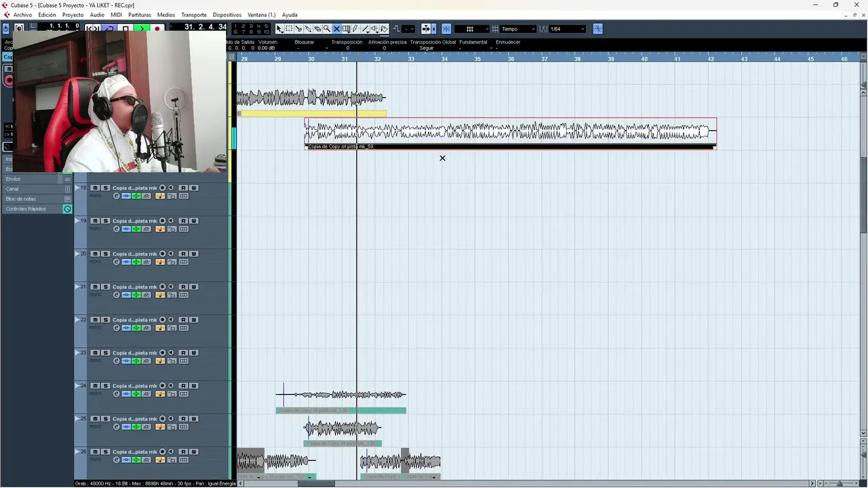Click the lock icon on track 21
The width and height of the screenshot is (868, 488).
click(172, 295)
